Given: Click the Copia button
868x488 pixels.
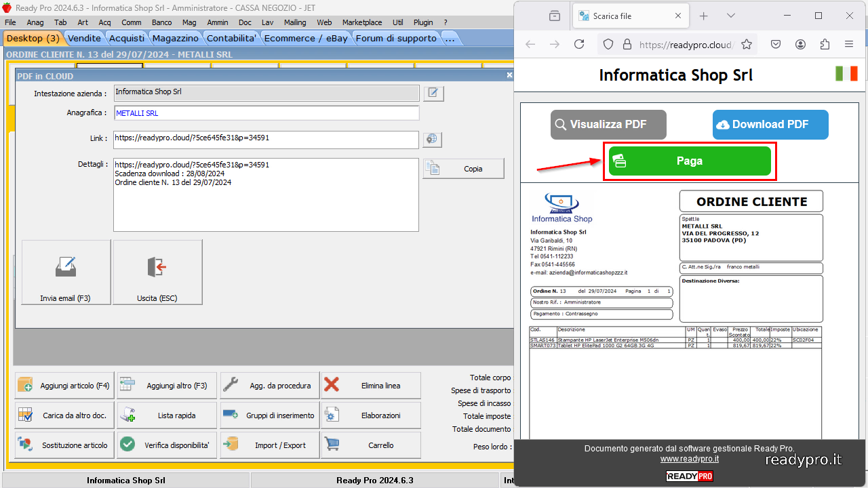Looking at the screenshot, I should (463, 169).
